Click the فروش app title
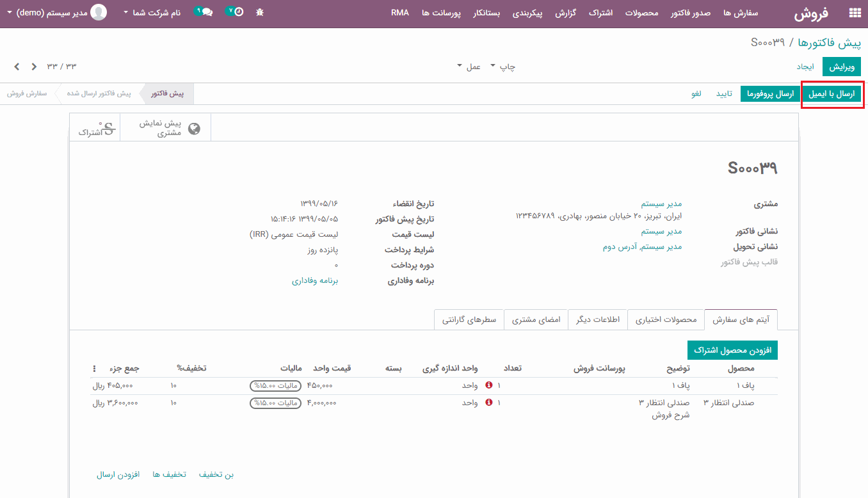 click(812, 13)
